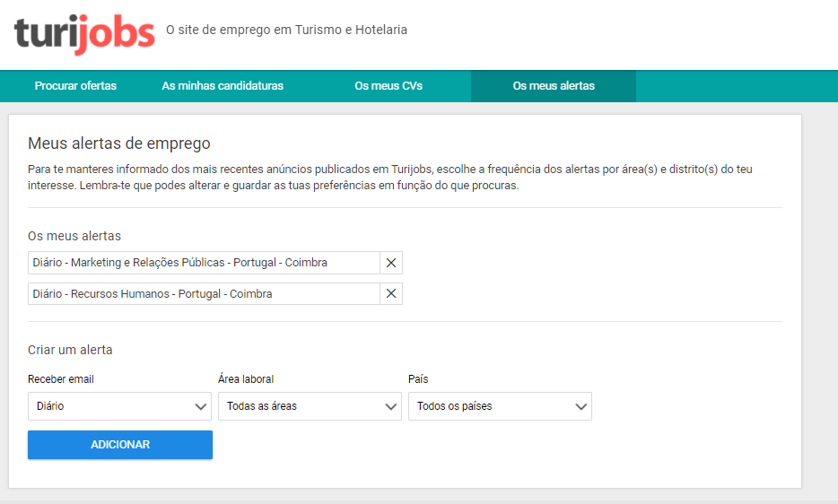Screen dimensions: 838x504
Task: Click the ADICIONAR button
Action: coord(120,445)
